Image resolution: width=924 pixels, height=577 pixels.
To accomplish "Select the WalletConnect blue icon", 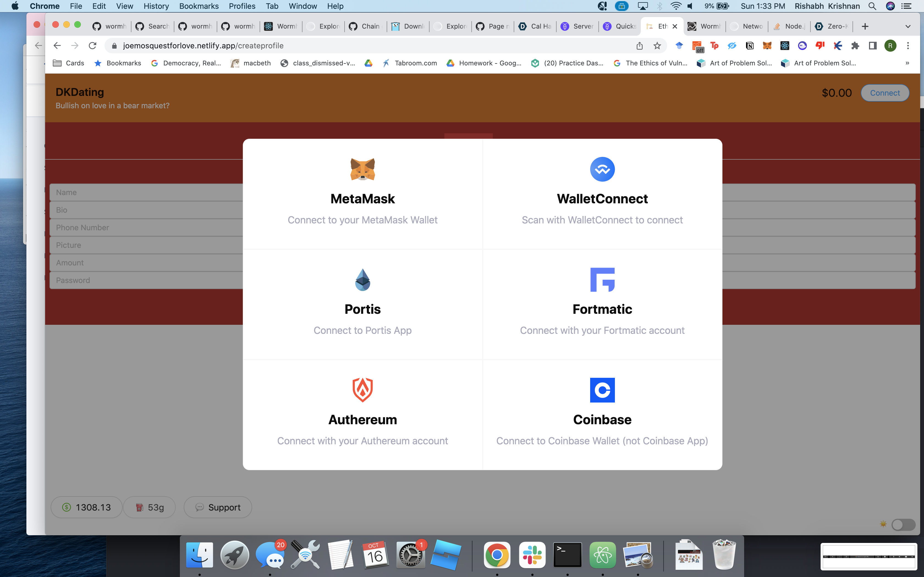I will [602, 169].
